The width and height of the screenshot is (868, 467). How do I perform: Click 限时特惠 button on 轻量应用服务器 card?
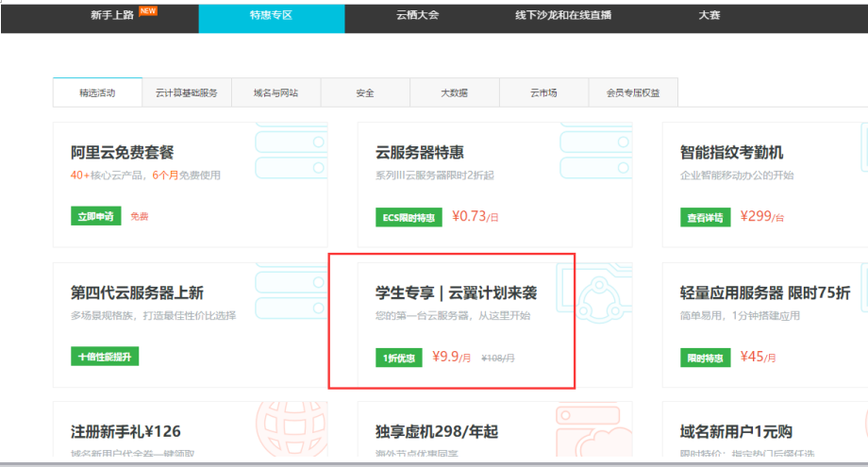(x=706, y=358)
